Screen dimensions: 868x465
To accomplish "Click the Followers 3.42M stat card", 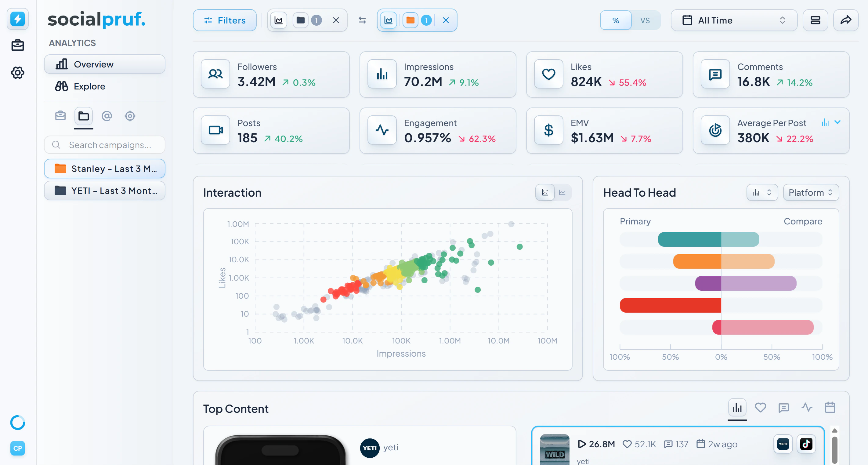I will point(271,74).
